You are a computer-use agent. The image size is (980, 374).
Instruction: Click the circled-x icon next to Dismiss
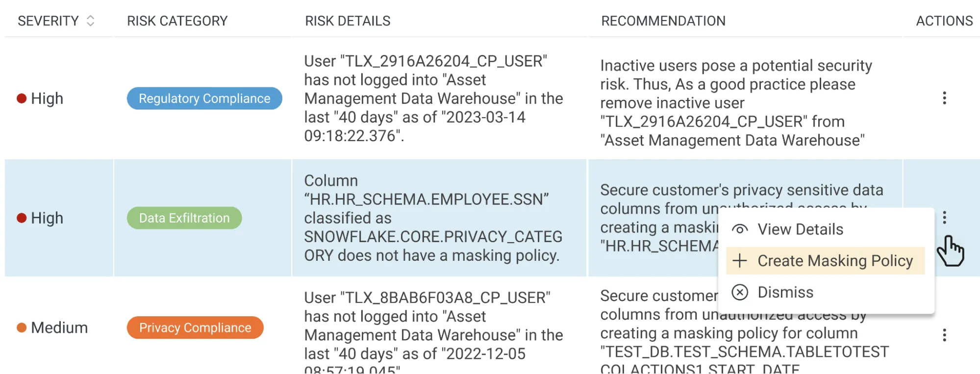[x=739, y=292]
